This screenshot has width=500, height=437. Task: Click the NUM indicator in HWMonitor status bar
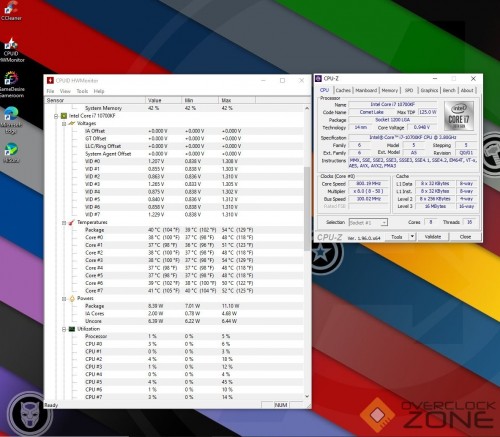(281, 405)
